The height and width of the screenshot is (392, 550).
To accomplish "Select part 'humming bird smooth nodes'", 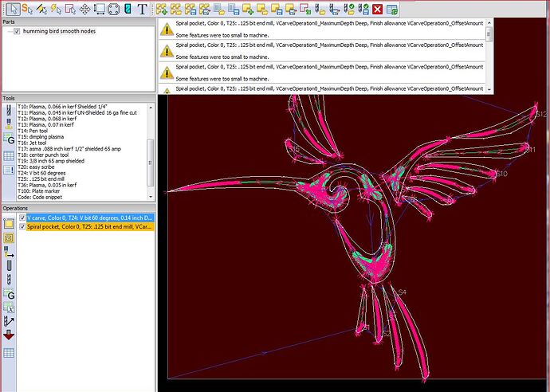I will (x=59, y=31).
